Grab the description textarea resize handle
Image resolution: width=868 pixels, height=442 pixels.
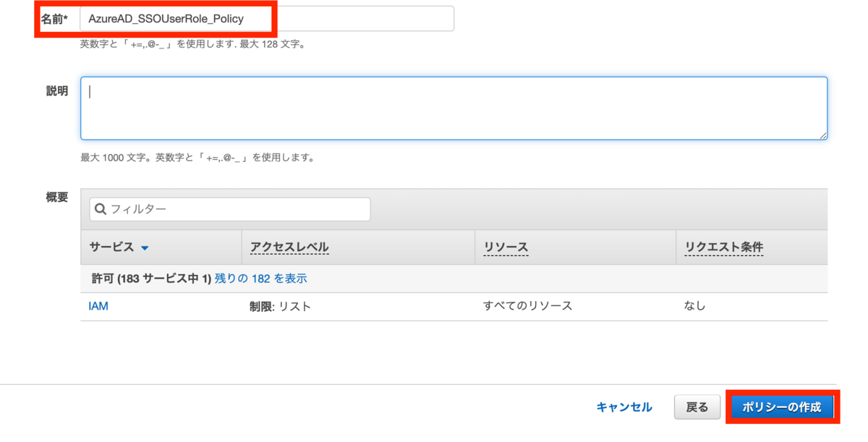point(823,135)
